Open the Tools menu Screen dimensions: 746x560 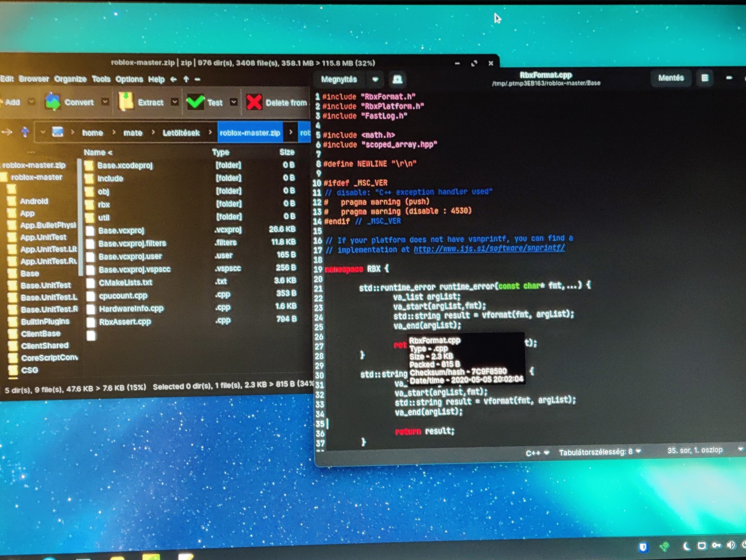[101, 79]
